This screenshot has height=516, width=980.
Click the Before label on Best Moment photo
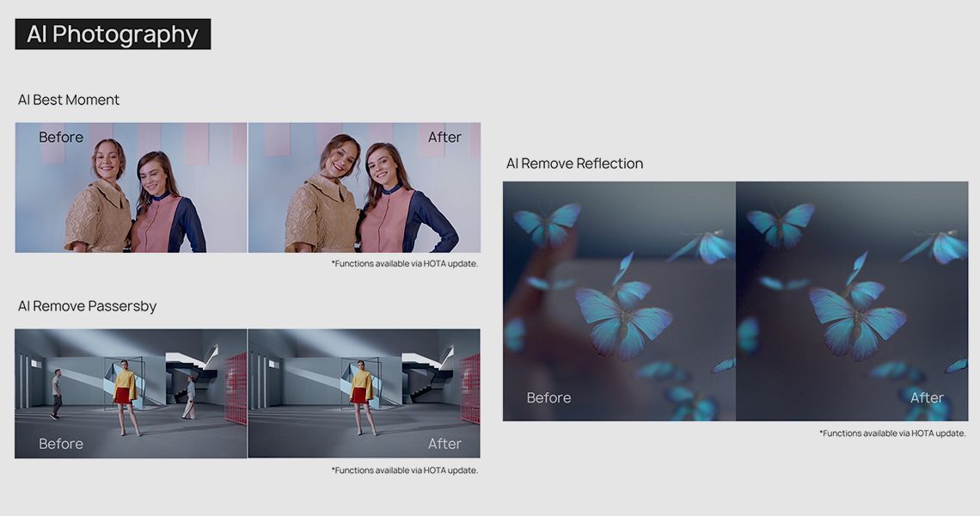(x=61, y=138)
